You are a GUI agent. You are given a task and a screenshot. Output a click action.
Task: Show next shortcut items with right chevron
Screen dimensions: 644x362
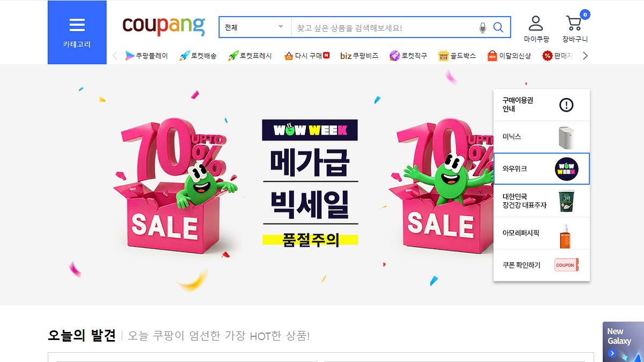click(x=586, y=56)
